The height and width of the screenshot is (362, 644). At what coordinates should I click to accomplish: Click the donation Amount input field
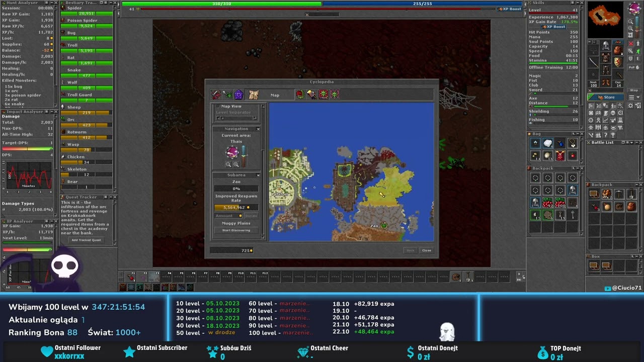click(228, 216)
